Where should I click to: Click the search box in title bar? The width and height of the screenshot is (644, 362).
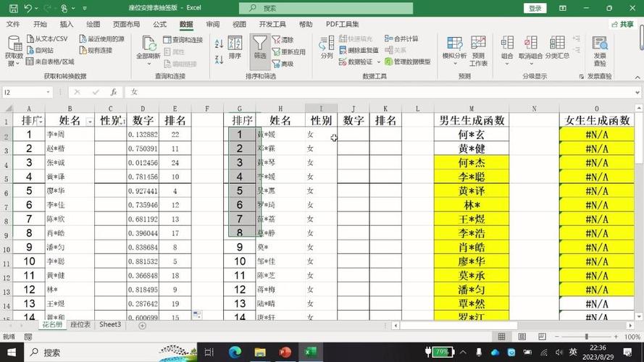click(x=326, y=8)
